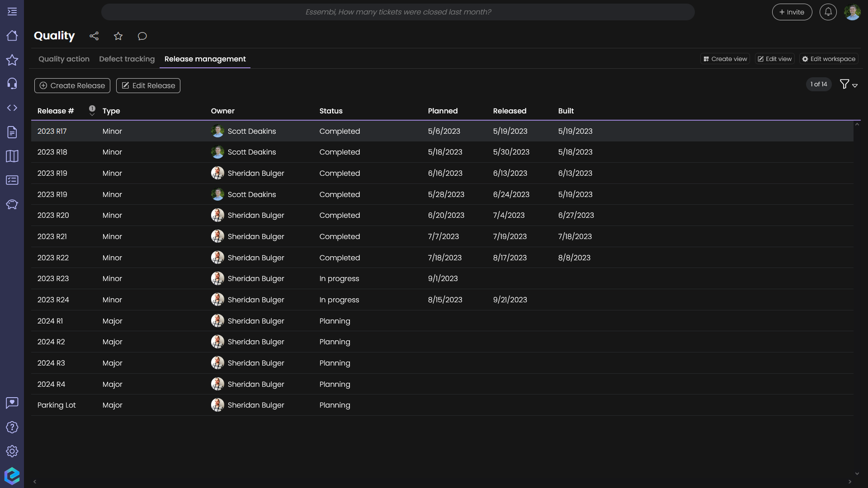Click the Create view button
Screen dimensions: 868x488
pyautogui.click(x=725, y=59)
